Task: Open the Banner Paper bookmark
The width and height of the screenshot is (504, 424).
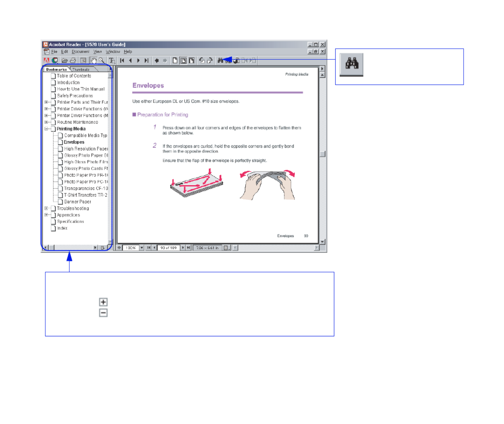Action: tap(77, 202)
